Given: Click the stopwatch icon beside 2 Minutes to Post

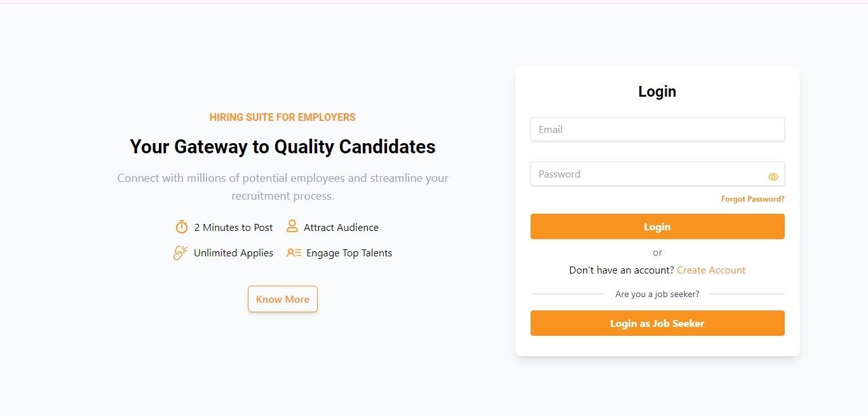Looking at the screenshot, I should 182,227.
